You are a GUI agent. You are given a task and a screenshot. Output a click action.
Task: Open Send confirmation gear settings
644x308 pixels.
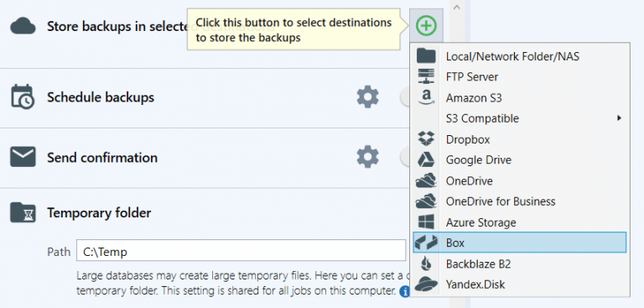pos(367,157)
